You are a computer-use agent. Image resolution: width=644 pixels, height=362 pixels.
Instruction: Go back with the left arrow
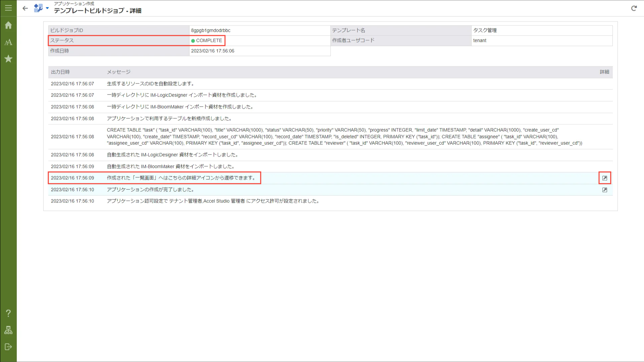click(25, 8)
